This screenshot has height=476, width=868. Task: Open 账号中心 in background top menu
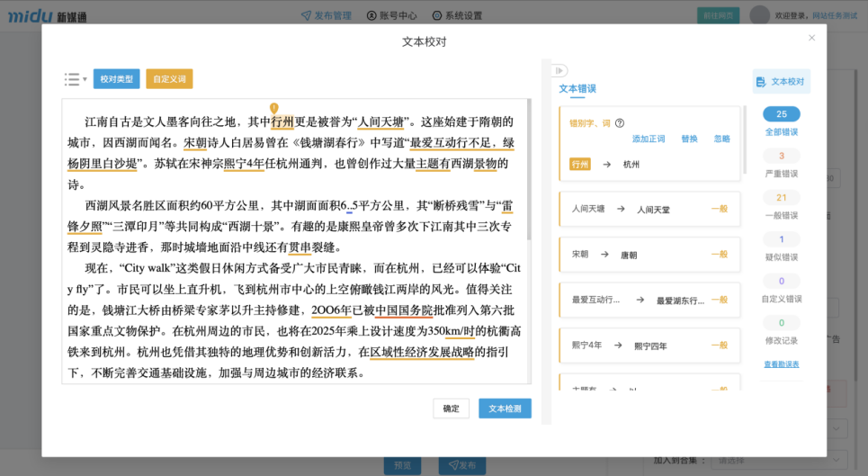click(x=392, y=15)
